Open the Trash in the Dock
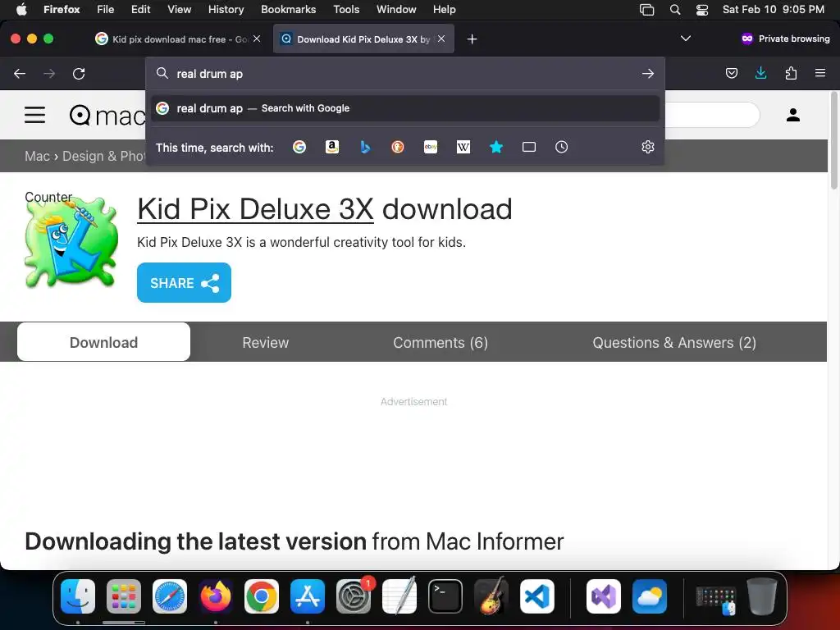Image resolution: width=840 pixels, height=630 pixels. [x=762, y=596]
